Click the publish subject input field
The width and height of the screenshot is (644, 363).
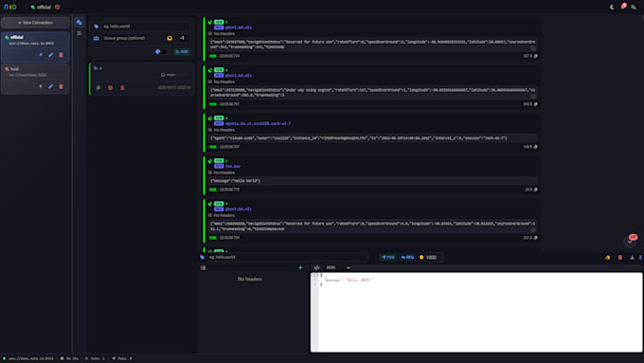288,258
